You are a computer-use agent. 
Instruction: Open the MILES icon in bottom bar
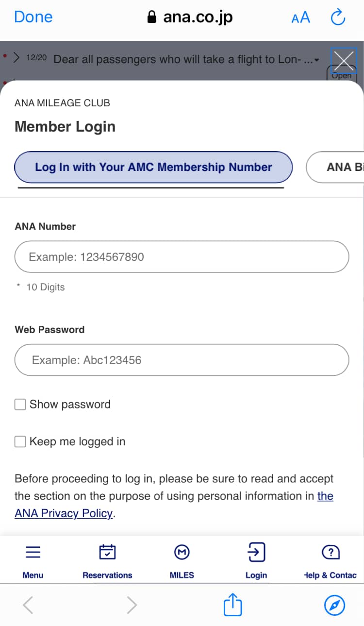(x=182, y=553)
